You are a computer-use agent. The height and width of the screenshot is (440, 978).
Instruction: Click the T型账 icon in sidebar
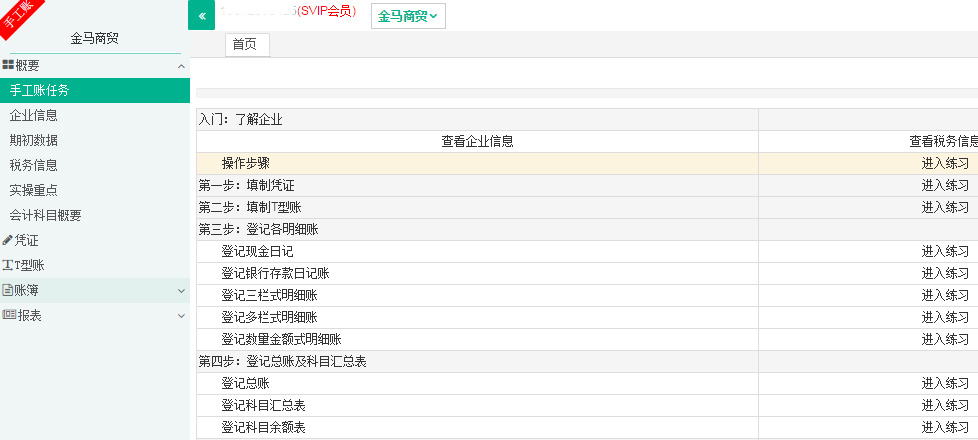[x=8, y=265]
